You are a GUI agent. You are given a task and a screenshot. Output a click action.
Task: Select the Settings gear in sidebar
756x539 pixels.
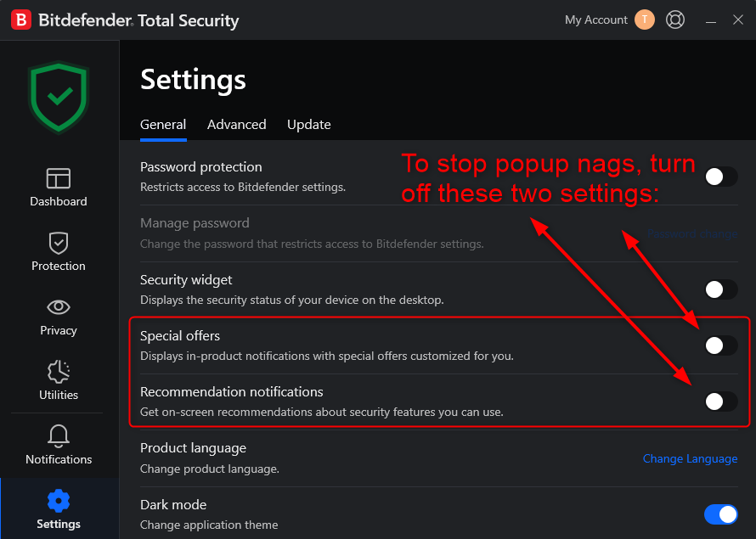point(59,509)
